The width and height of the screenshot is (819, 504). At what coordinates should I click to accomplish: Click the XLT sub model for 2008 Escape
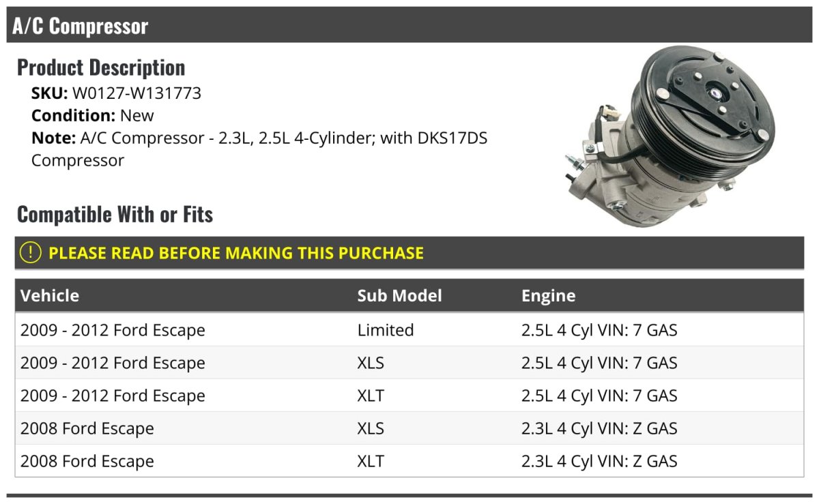tap(371, 461)
